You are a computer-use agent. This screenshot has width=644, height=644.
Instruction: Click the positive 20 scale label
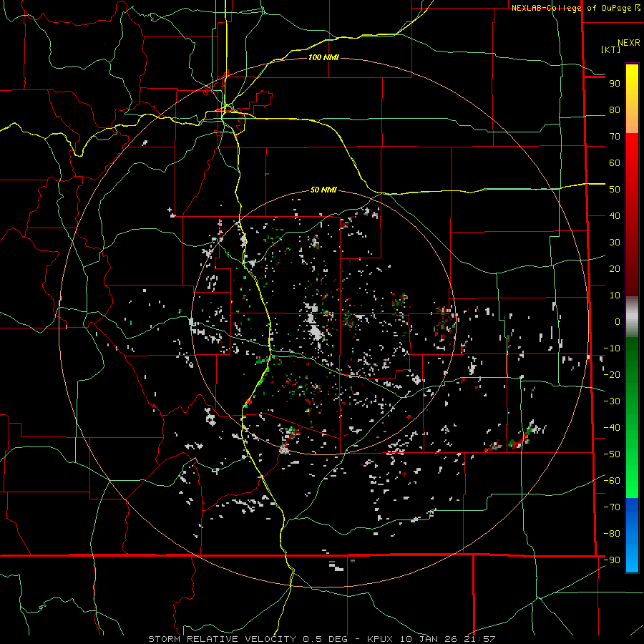pyautogui.click(x=615, y=269)
